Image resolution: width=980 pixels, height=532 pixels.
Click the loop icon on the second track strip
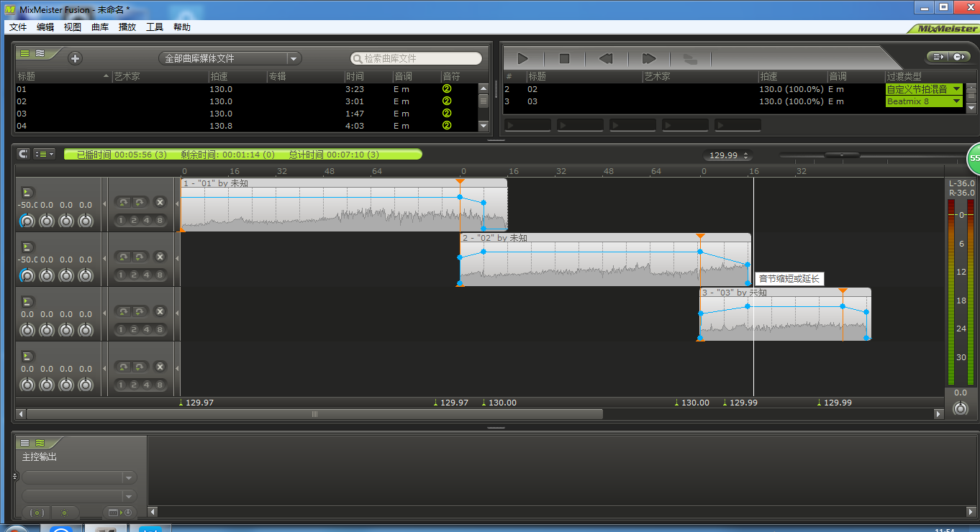click(x=122, y=257)
